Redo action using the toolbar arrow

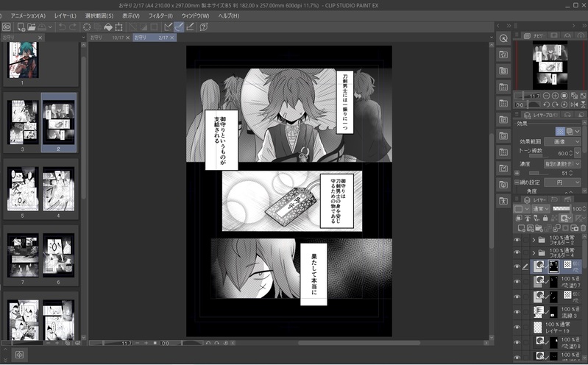pyautogui.click(x=73, y=27)
